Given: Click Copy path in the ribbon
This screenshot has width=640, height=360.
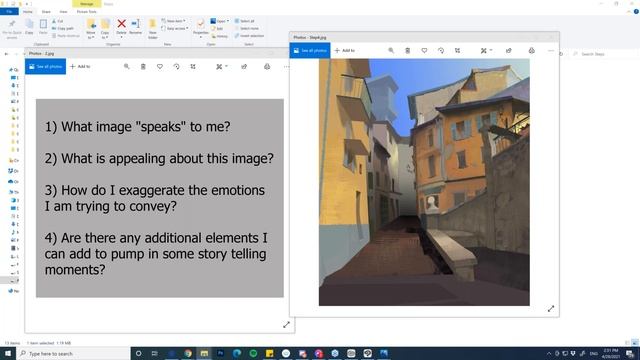Looking at the screenshot, I should point(63,28).
